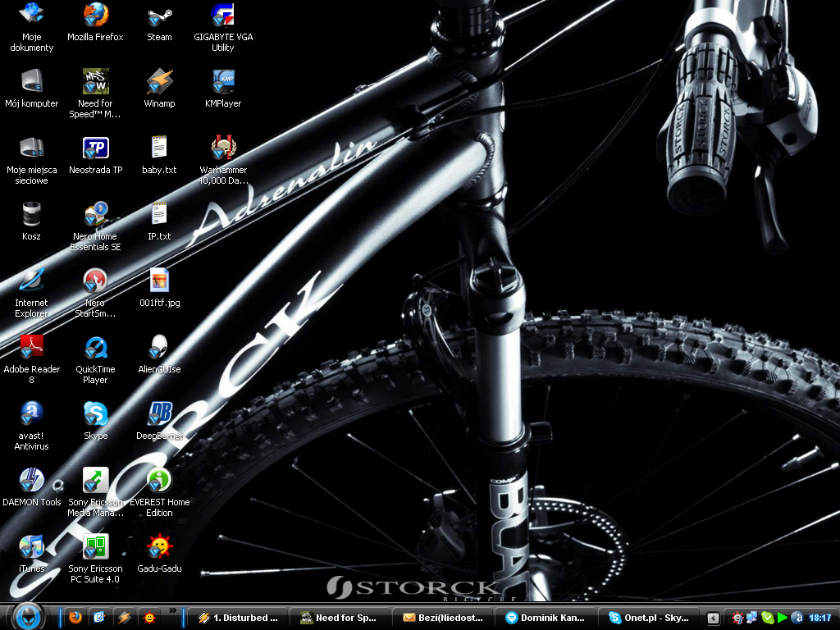
Task: Select the Need for Speed desktop shortcut
Action: pos(95,94)
